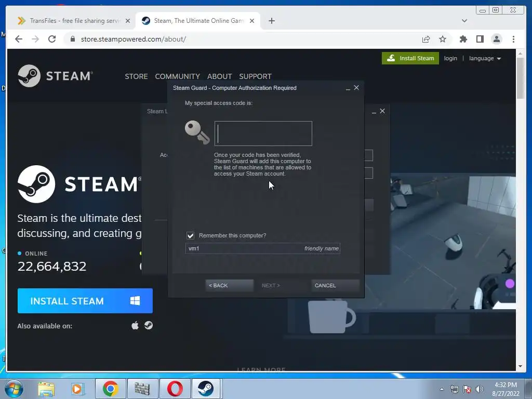Click the blue INSTALL STEAM button

(x=85, y=301)
